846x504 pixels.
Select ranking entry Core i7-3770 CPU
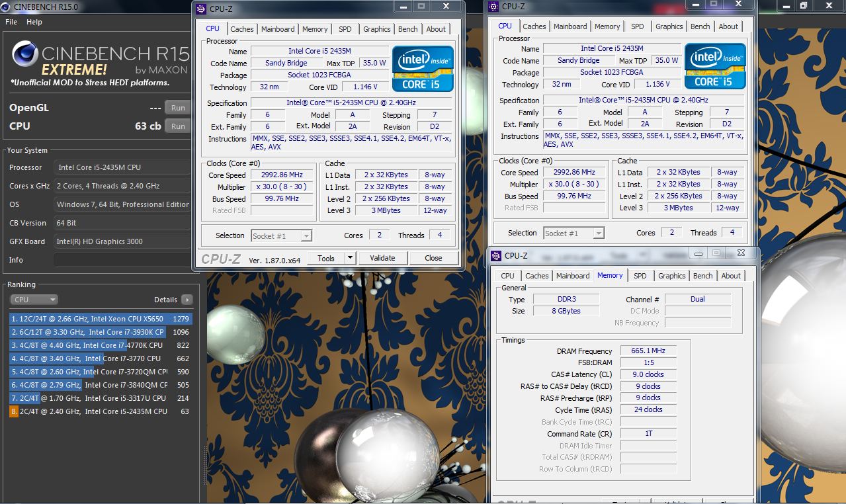pyautogui.click(x=101, y=358)
